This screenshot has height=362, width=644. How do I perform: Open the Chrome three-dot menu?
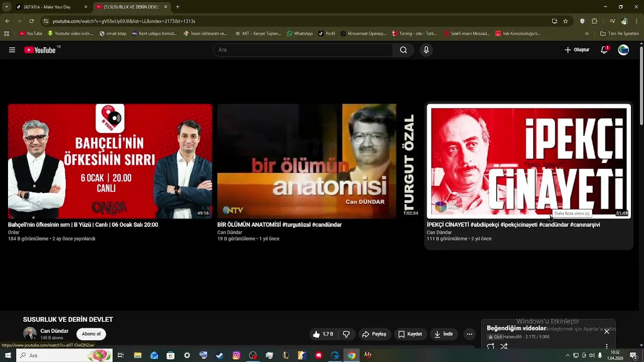coord(636,21)
